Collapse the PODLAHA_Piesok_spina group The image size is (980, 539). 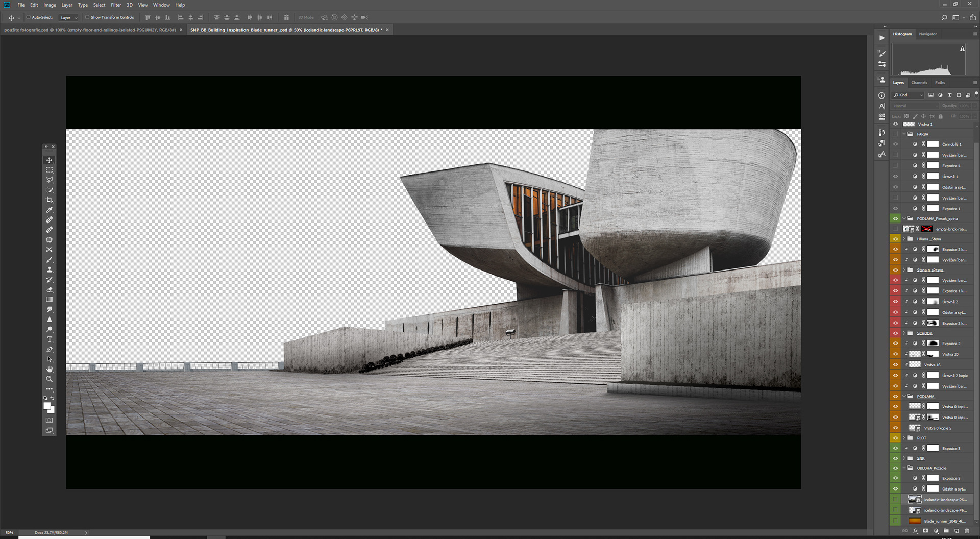(904, 219)
